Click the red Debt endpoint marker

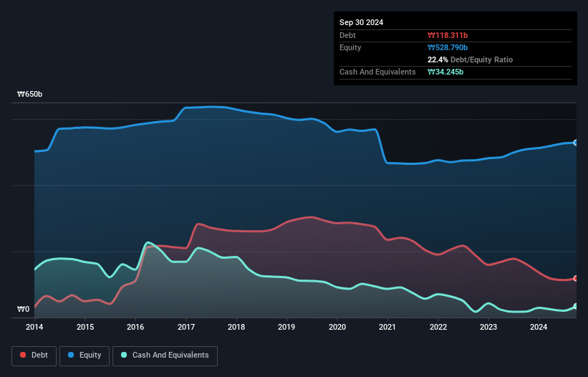pos(576,278)
